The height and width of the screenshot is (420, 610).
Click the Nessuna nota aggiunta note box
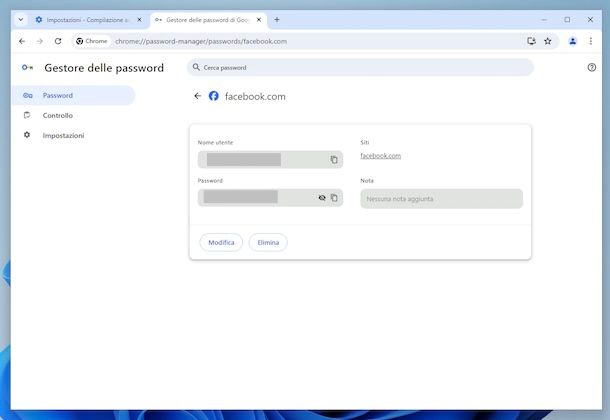(442, 199)
